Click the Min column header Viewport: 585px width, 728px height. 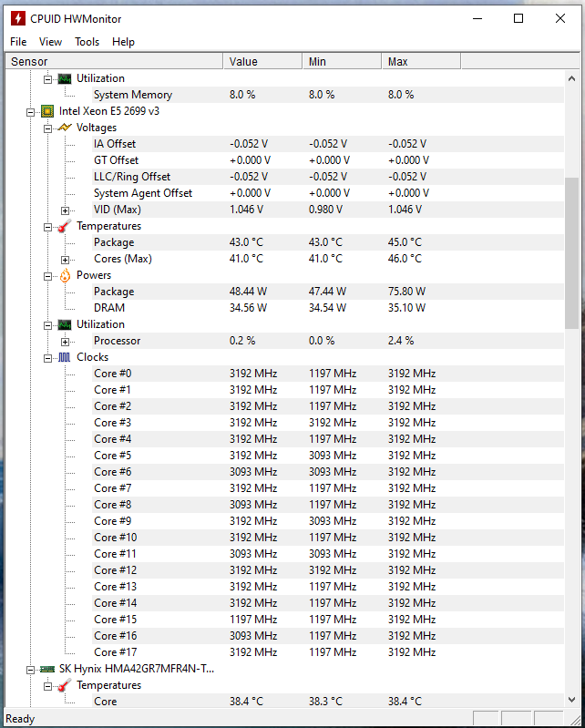point(343,61)
